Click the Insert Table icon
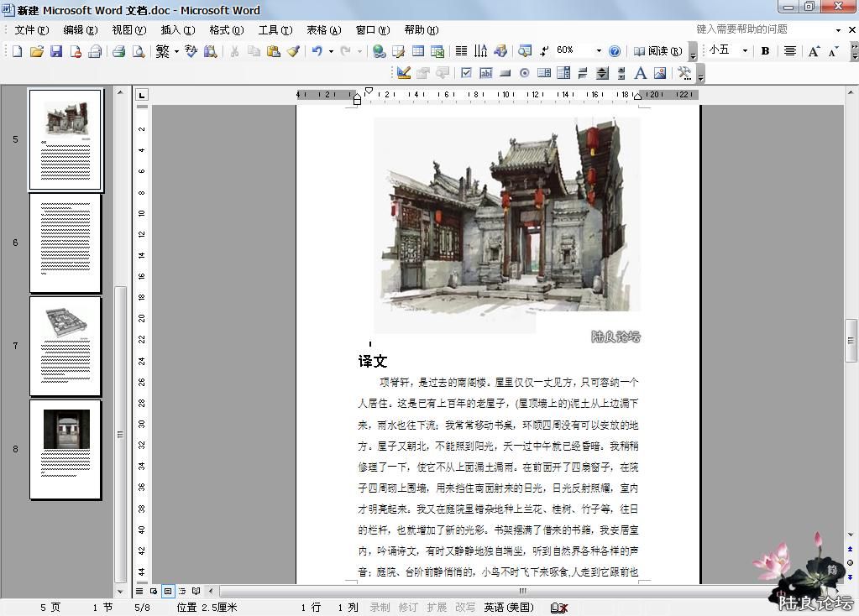859x616 pixels. click(417, 51)
